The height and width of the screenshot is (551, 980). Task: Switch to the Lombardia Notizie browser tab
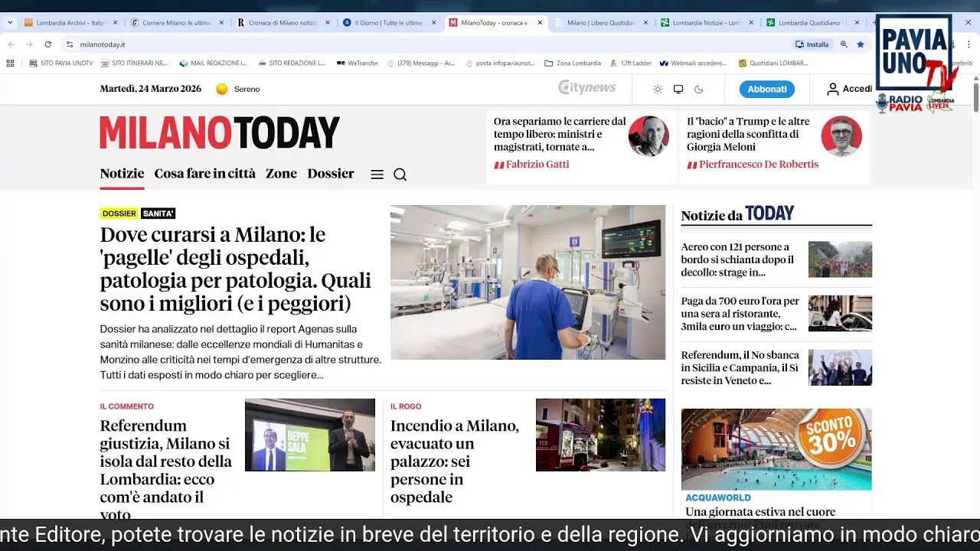pyautogui.click(x=706, y=23)
